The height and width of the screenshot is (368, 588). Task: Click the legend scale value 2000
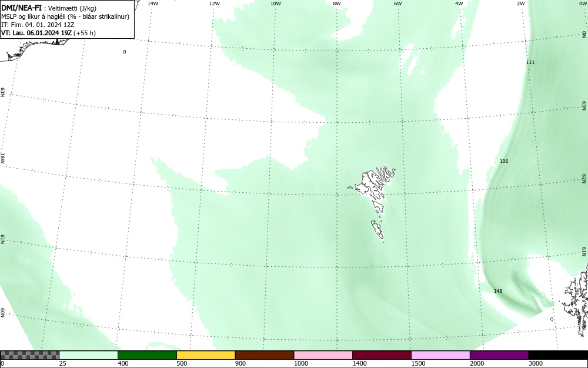pyautogui.click(x=477, y=363)
